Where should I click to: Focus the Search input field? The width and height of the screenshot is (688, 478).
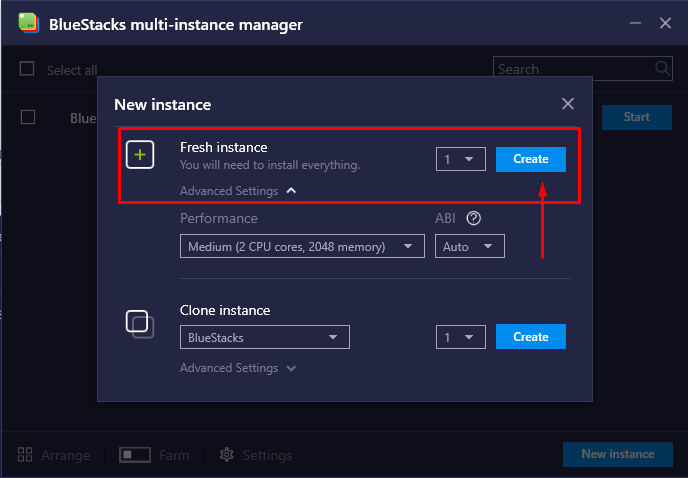pyautogui.click(x=583, y=68)
